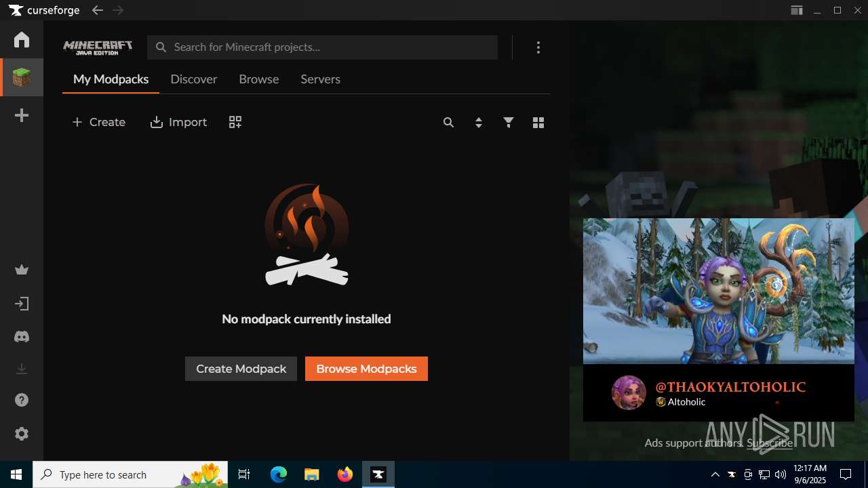Image resolution: width=868 pixels, height=488 pixels.
Task: Click the Windows taskbar search box
Action: click(x=131, y=474)
